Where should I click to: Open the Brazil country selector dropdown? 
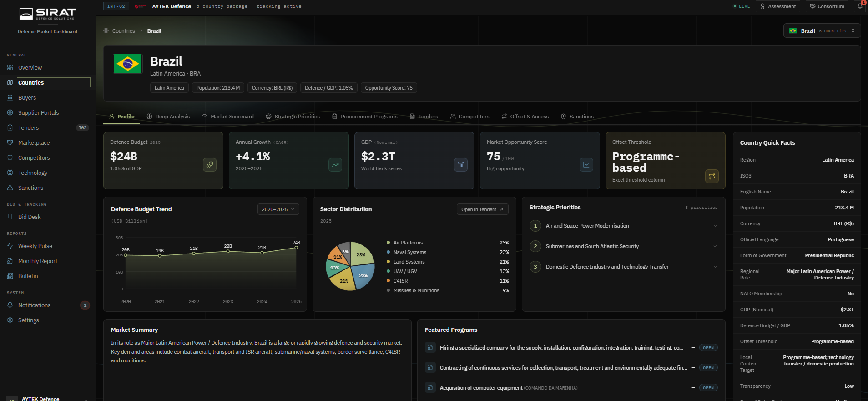[822, 31]
